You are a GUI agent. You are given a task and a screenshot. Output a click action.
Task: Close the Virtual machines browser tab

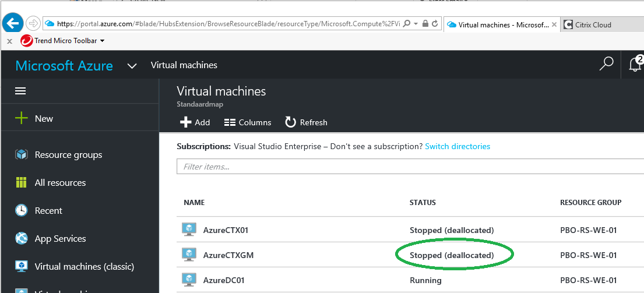(554, 24)
